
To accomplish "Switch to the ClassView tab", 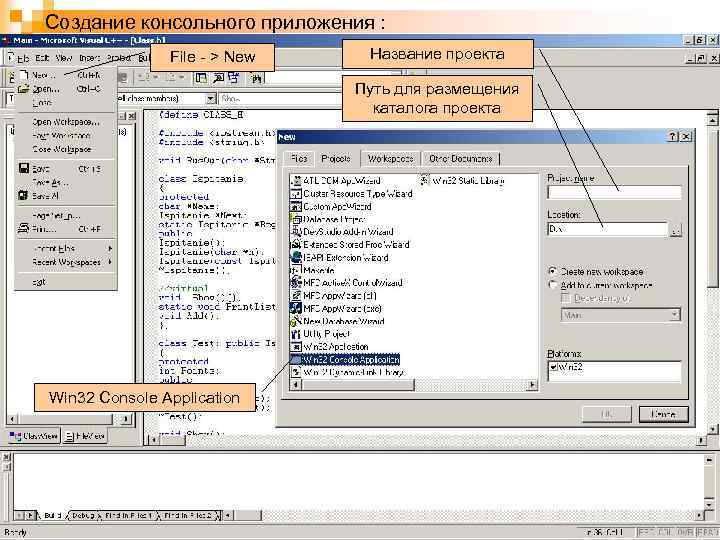I will (34, 436).
